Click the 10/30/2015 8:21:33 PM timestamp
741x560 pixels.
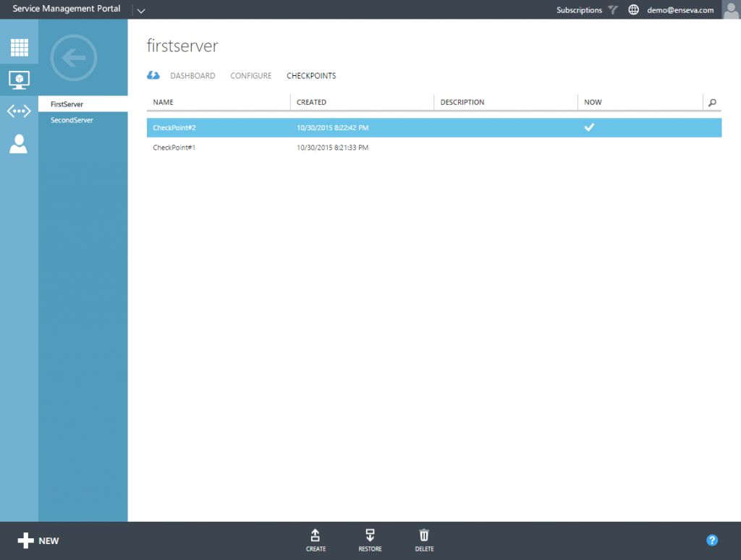[333, 148]
